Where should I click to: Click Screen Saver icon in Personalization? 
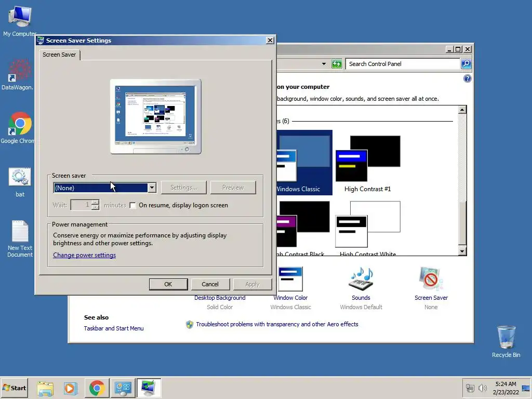431,279
